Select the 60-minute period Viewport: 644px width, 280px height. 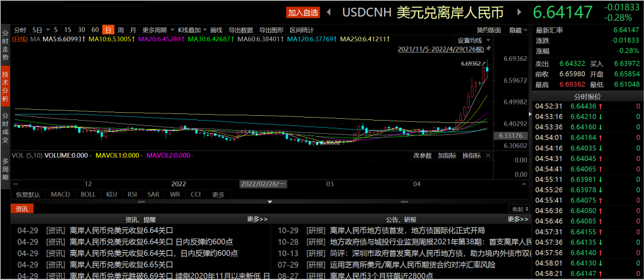95,30
